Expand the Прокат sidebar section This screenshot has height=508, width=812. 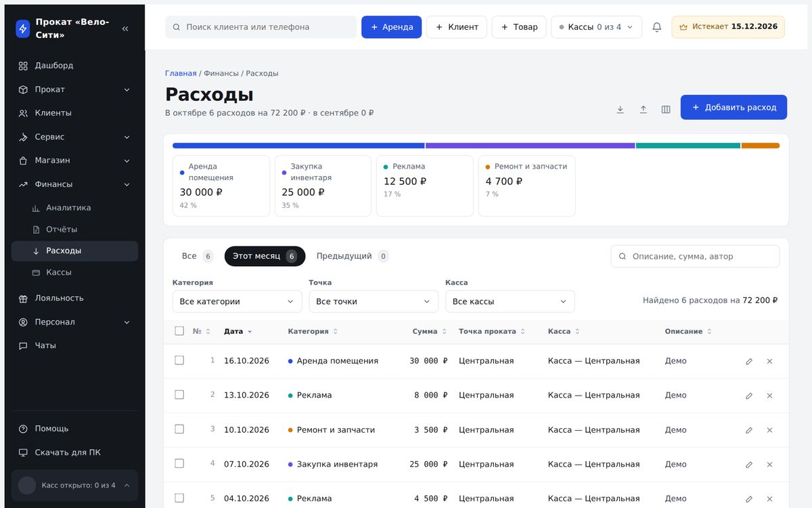pos(74,89)
